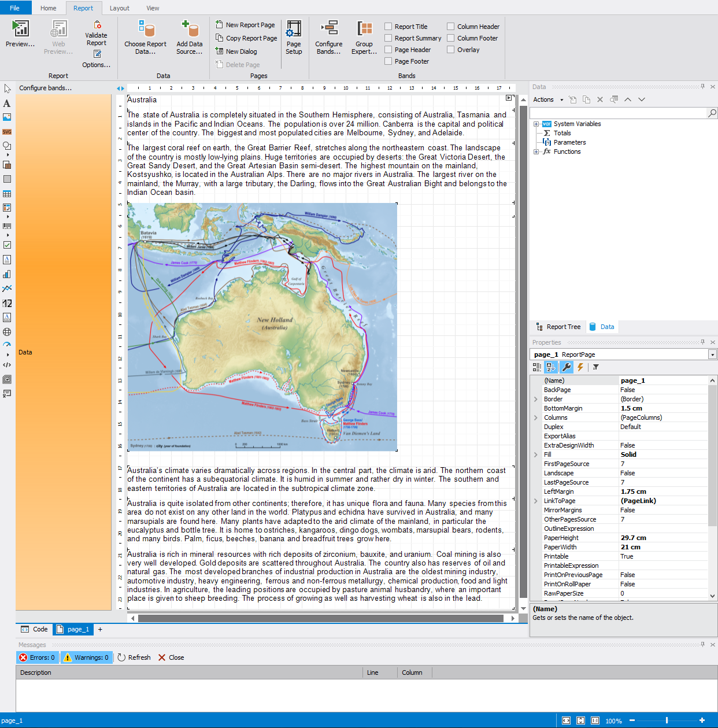Show events lightning icon in Properties
Image resolution: width=718 pixels, height=728 pixels.
(x=580, y=367)
